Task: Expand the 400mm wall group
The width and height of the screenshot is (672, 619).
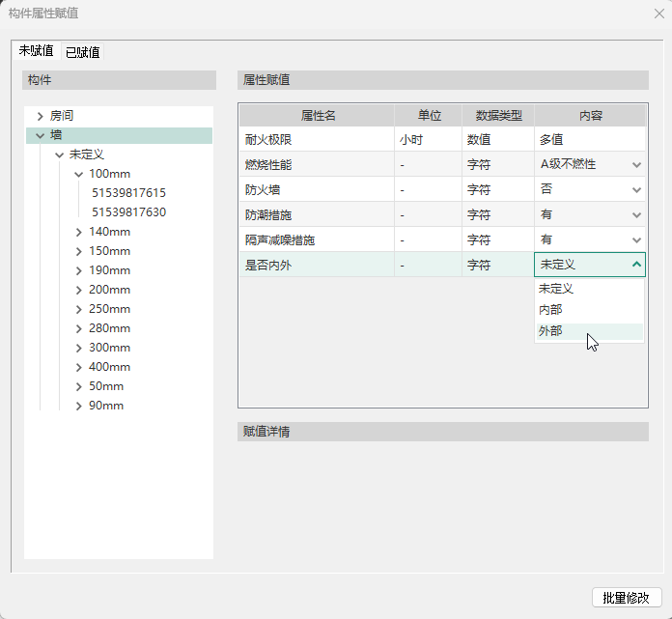Action: click(x=78, y=367)
